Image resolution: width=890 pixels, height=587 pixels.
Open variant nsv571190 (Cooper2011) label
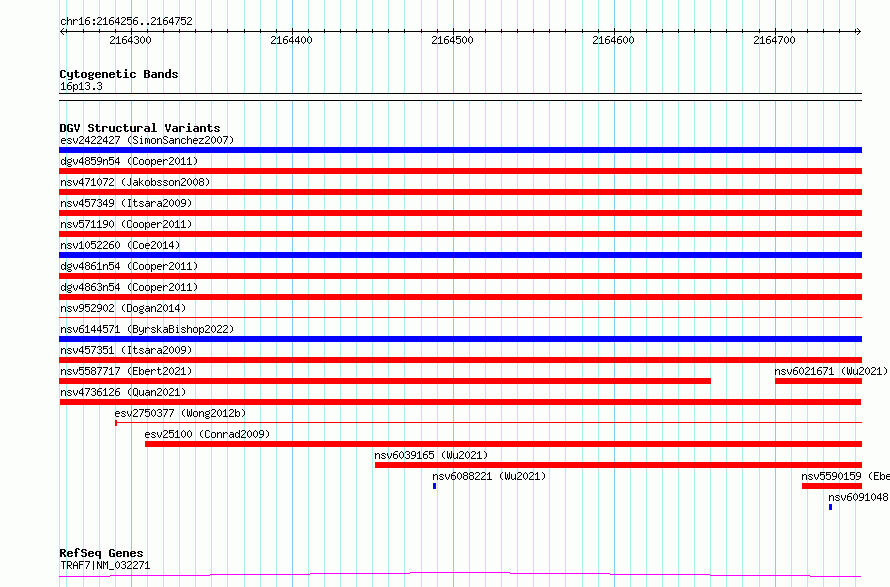126,224
